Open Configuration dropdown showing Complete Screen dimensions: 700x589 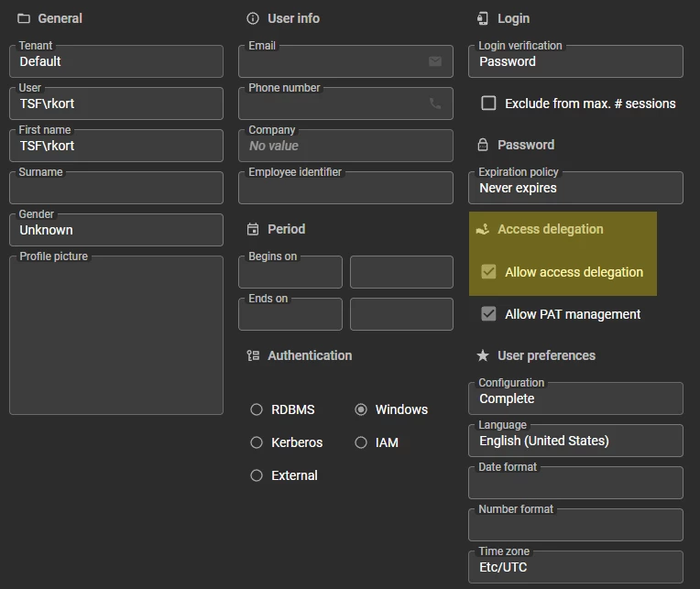tap(575, 398)
